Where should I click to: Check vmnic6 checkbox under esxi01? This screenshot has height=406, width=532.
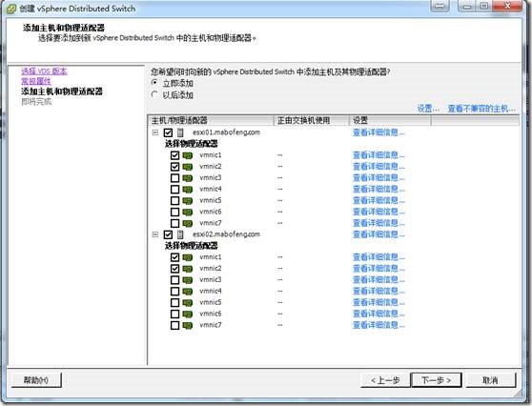174,212
